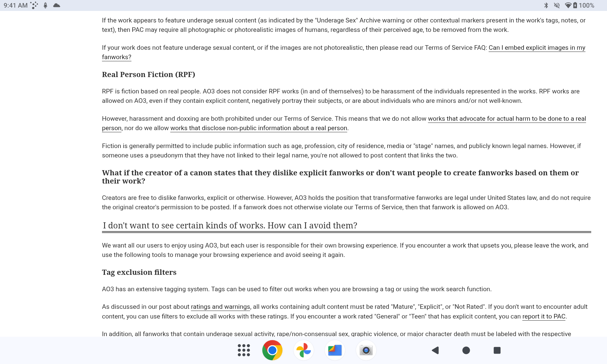607x364 pixels.
Task: Tap the dotted cluster notification icon
Action: (x=34, y=5)
